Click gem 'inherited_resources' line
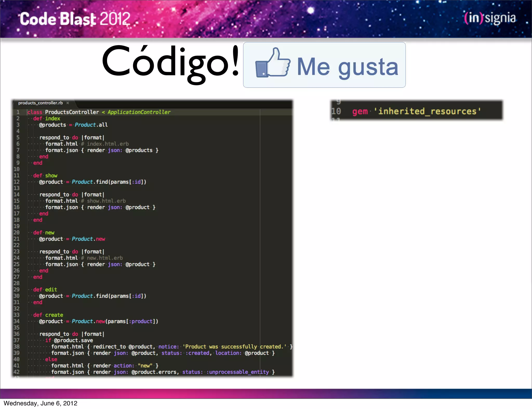The height and width of the screenshot is (409, 532). click(x=417, y=111)
